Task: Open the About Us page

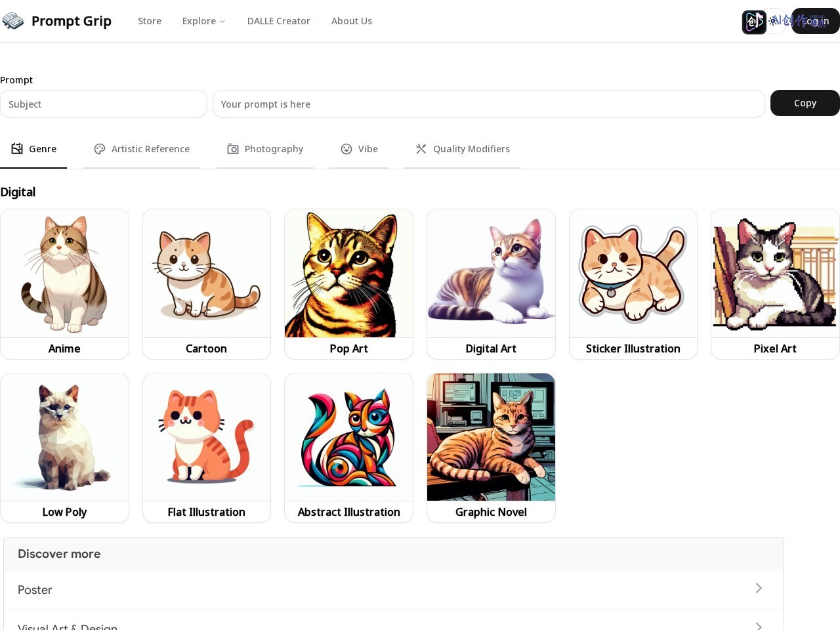Action: [352, 21]
